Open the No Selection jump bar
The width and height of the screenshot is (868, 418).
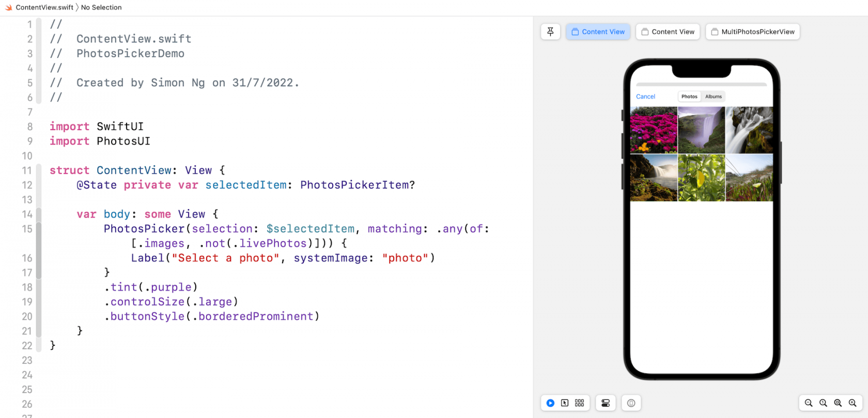[x=101, y=7]
